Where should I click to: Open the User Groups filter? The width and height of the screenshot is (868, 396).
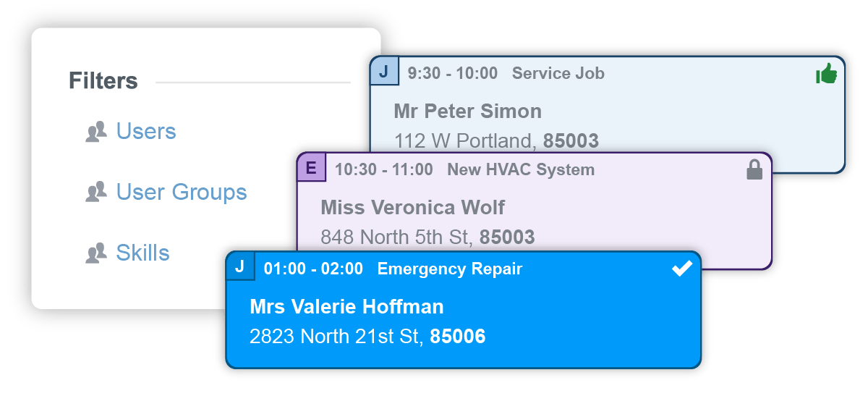pos(182,193)
